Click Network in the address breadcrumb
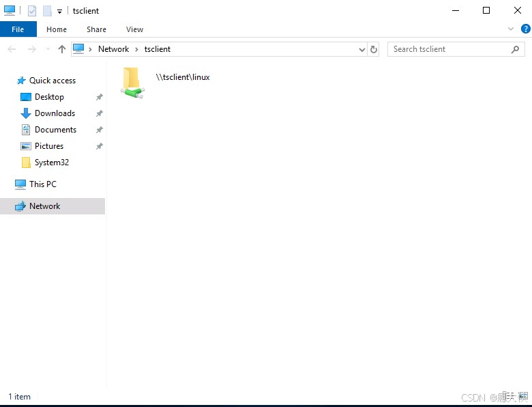Viewport: 532px width, 407px height. pyautogui.click(x=114, y=49)
